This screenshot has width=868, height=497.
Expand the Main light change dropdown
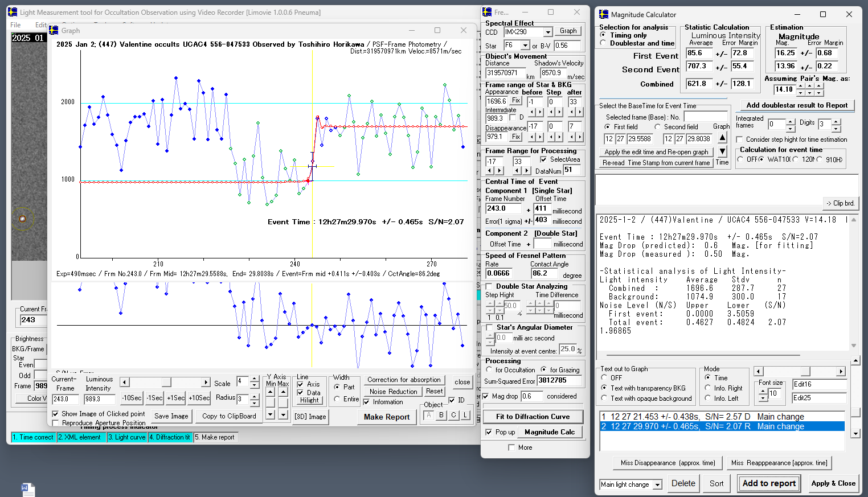[x=657, y=484]
